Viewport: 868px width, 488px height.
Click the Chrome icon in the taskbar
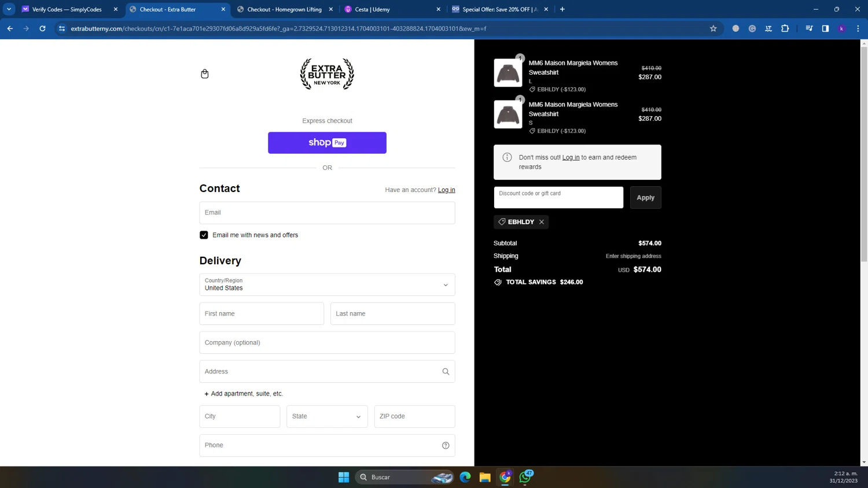click(505, 477)
